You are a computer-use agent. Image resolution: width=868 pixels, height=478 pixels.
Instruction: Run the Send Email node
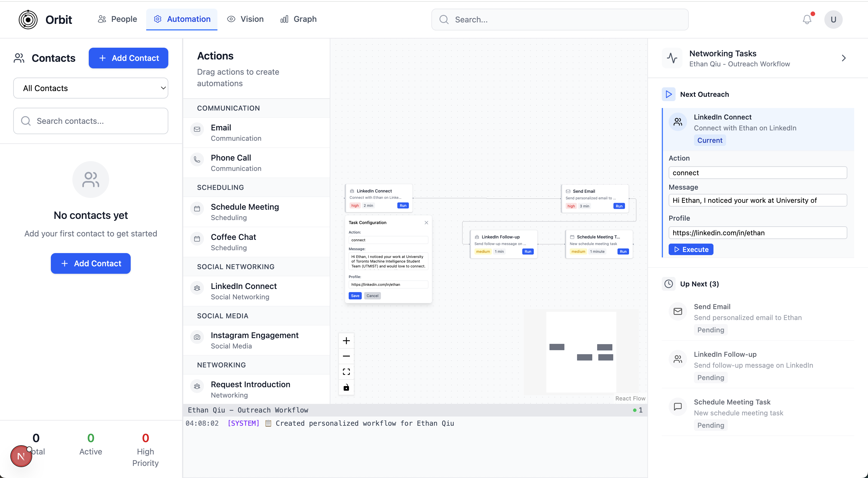619,206
